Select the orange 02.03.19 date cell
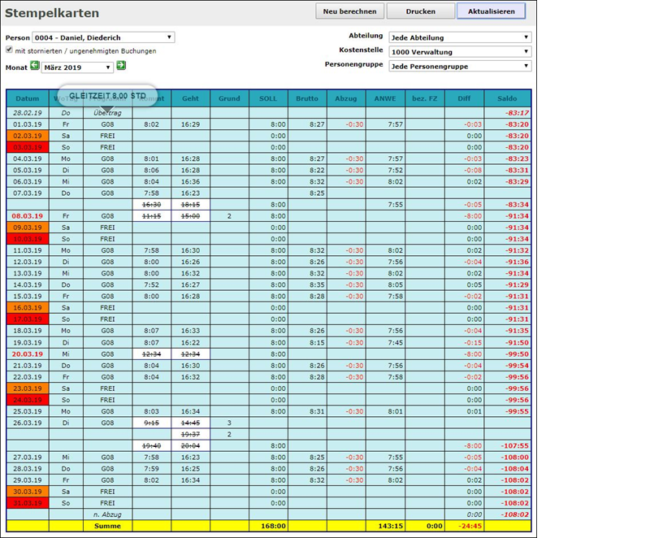 tap(27, 136)
